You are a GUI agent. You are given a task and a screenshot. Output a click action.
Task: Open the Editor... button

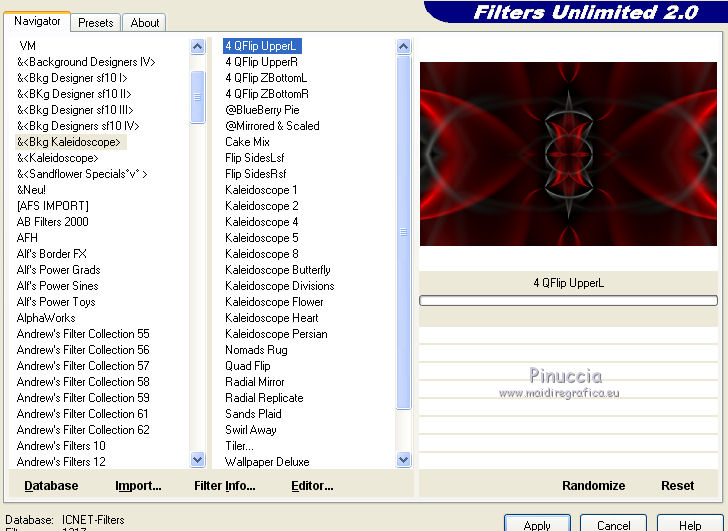tap(312, 486)
